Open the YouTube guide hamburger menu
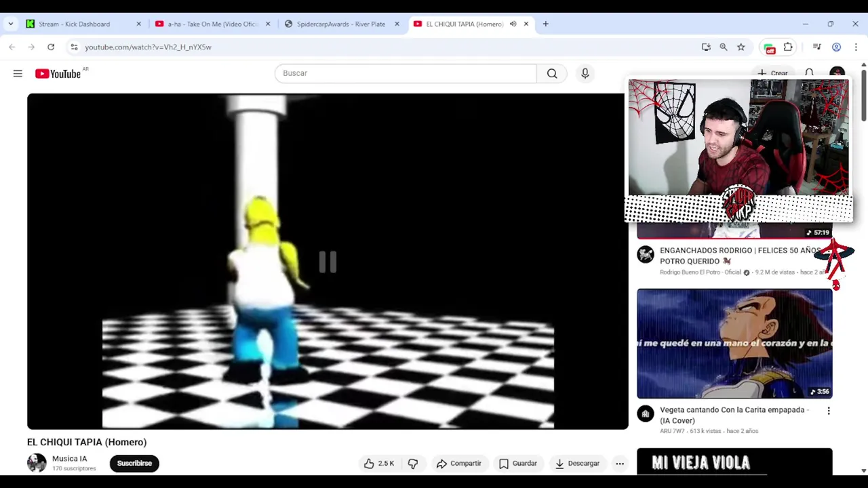 tap(18, 73)
